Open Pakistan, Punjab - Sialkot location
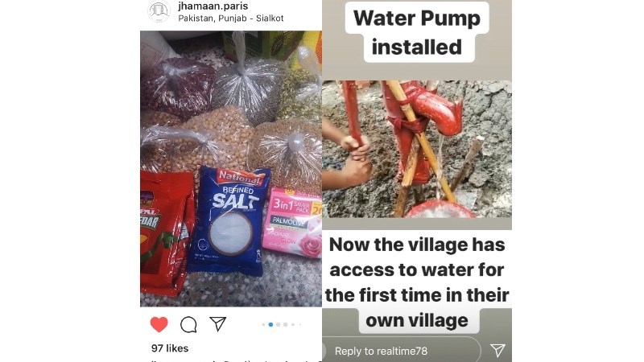 pos(231,18)
